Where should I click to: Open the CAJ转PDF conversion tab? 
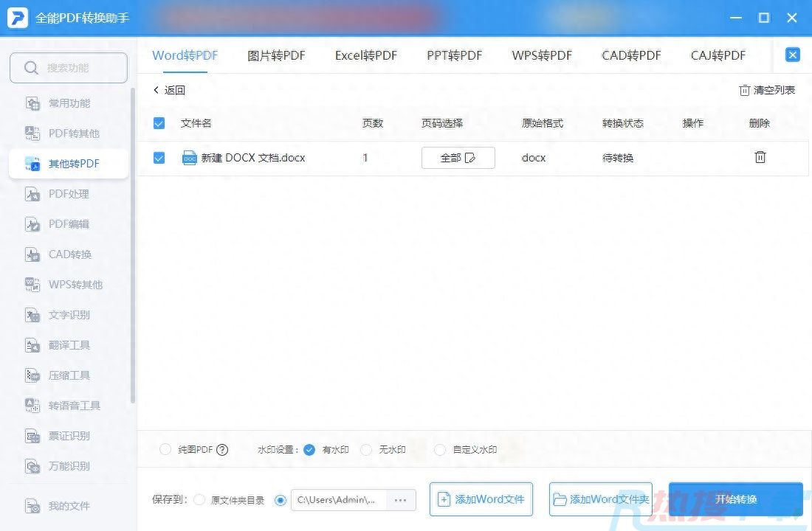(718, 55)
